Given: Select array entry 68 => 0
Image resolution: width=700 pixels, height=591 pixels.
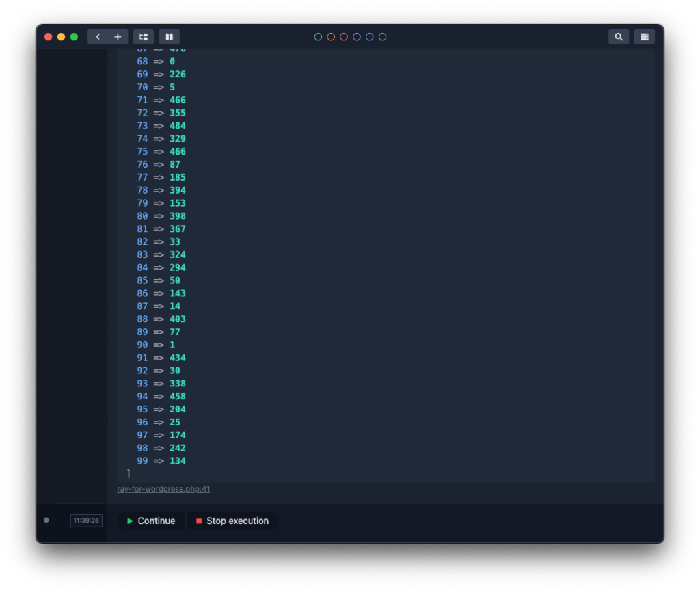Looking at the screenshot, I should [156, 61].
